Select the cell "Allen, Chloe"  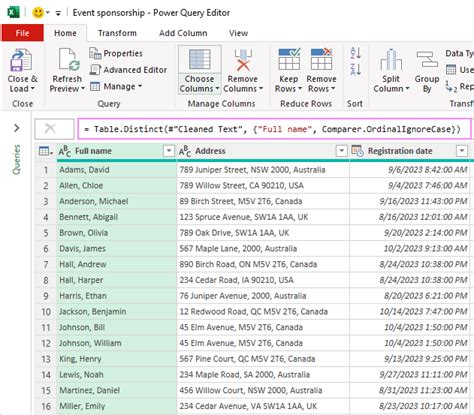point(117,185)
